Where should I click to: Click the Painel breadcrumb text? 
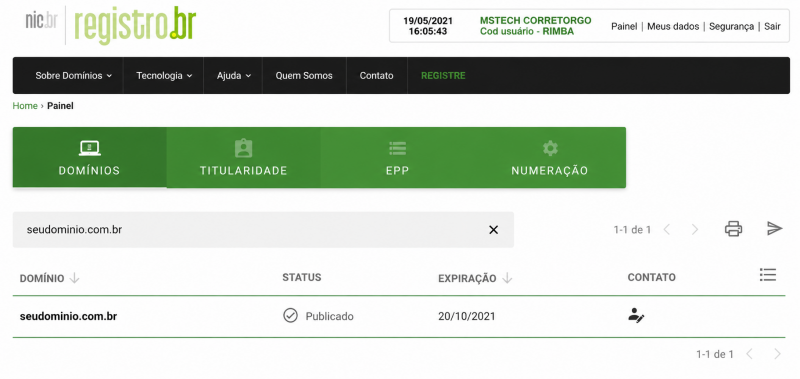[x=60, y=106]
